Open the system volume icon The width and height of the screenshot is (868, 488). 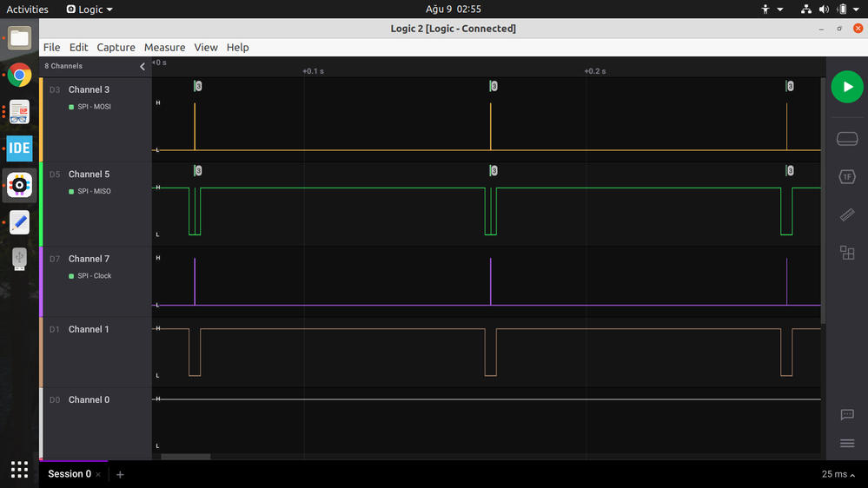pyautogui.click(x=824, y=10)
